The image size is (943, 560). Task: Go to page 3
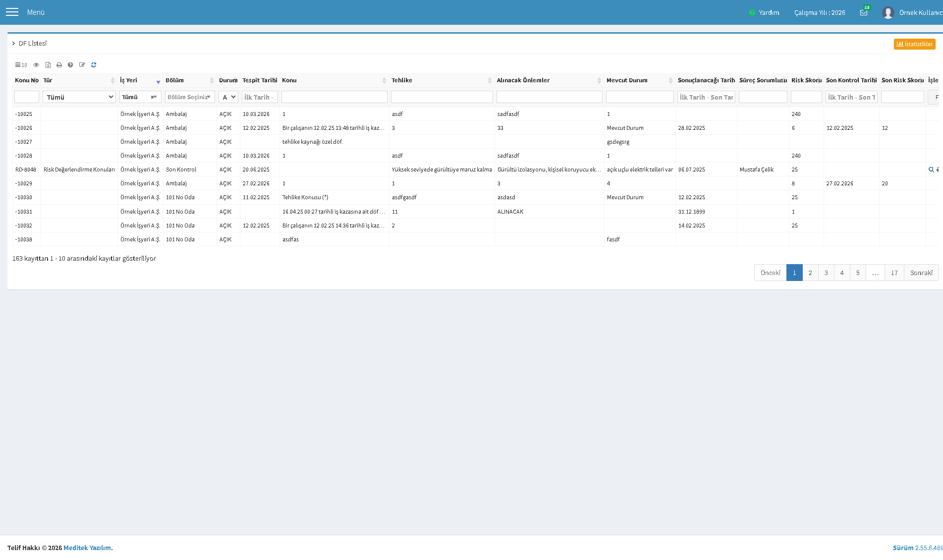pos(826,273)
